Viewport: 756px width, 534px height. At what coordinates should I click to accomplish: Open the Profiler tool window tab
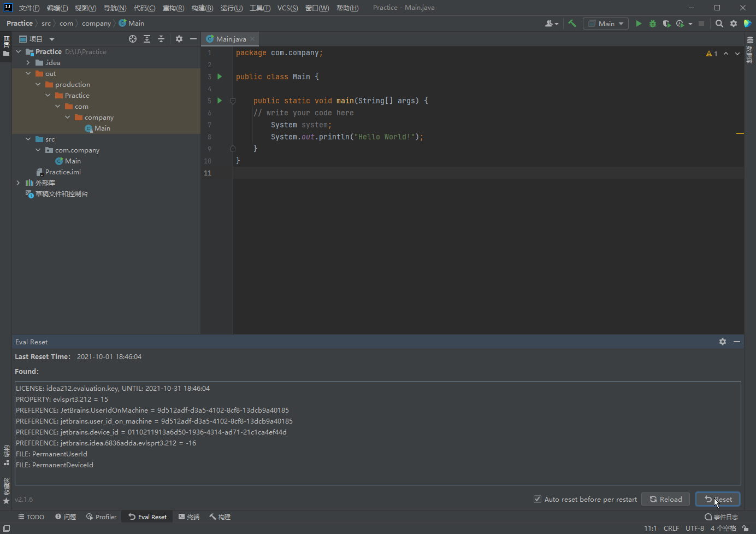[x=101, y=517]
